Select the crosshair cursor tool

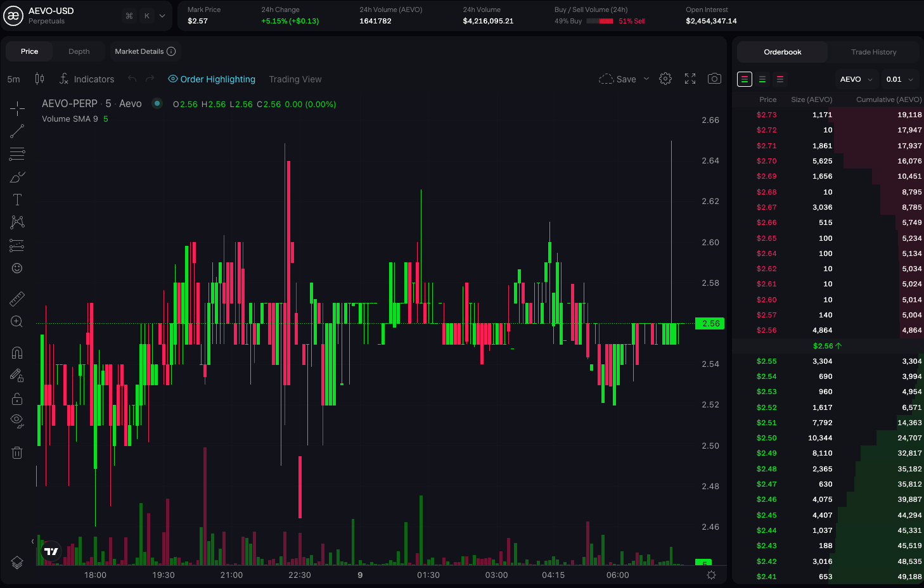click(16, 108)
